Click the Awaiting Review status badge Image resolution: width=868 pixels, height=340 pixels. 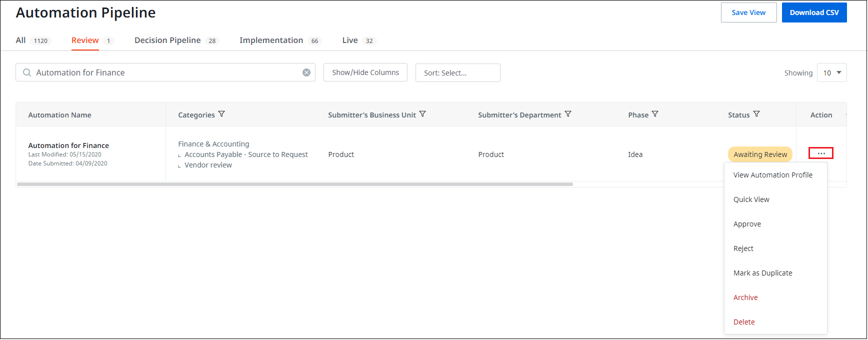[760, 154]
